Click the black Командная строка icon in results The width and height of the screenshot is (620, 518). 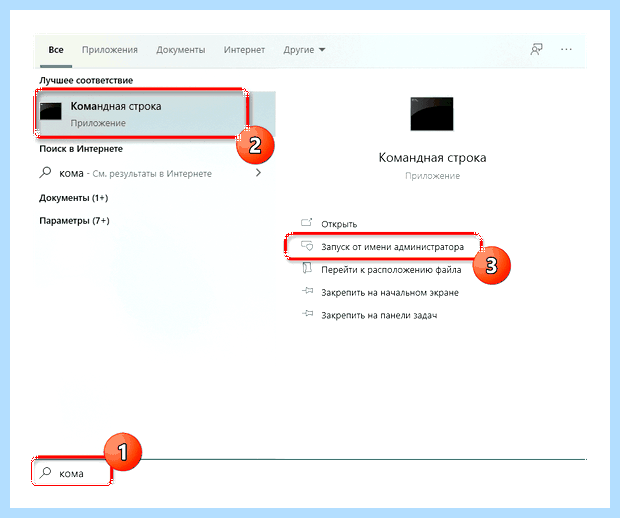(x=51, y=111)
